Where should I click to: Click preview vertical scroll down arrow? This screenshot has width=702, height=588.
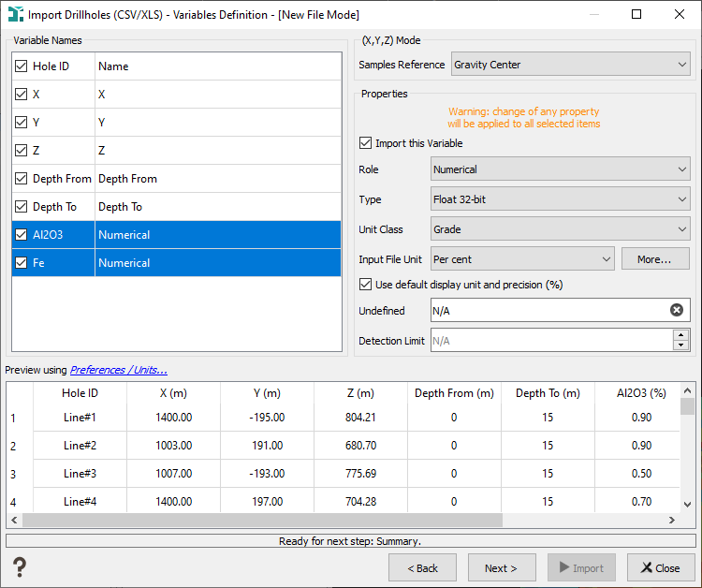point(688,505)
